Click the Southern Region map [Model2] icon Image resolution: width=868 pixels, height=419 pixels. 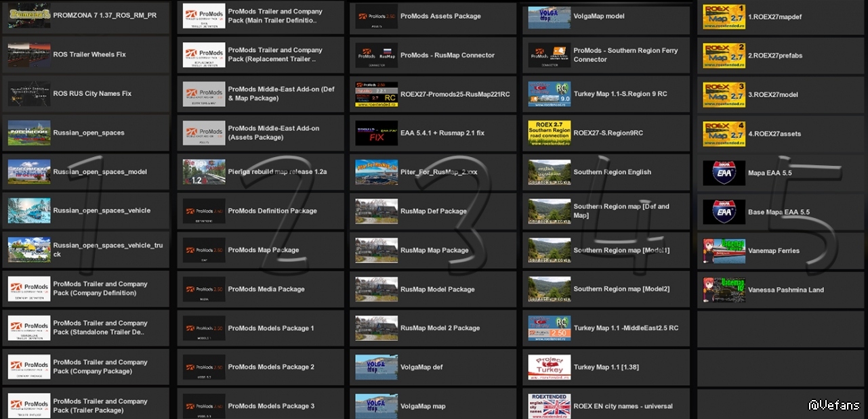(x=550, y=289)
